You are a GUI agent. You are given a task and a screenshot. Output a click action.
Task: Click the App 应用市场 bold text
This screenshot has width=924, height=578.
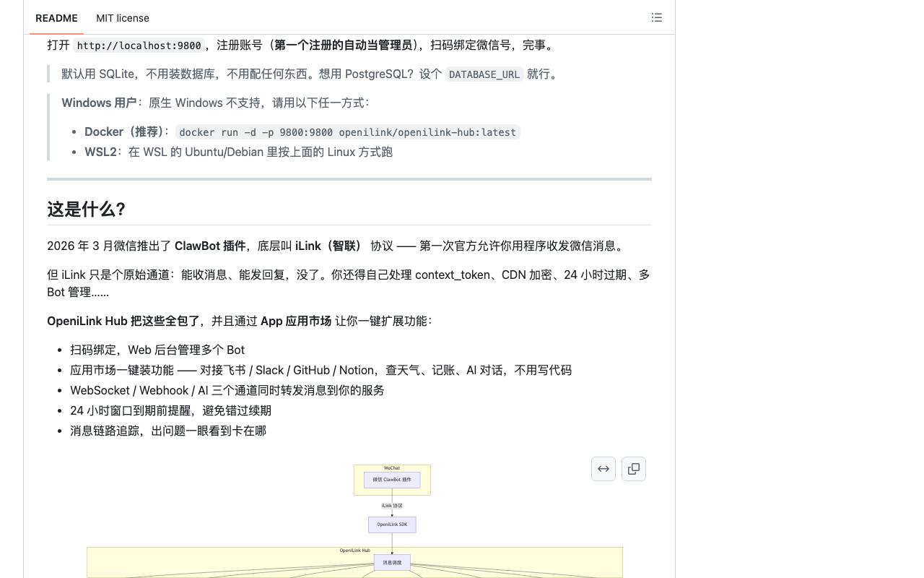(296, 321)
